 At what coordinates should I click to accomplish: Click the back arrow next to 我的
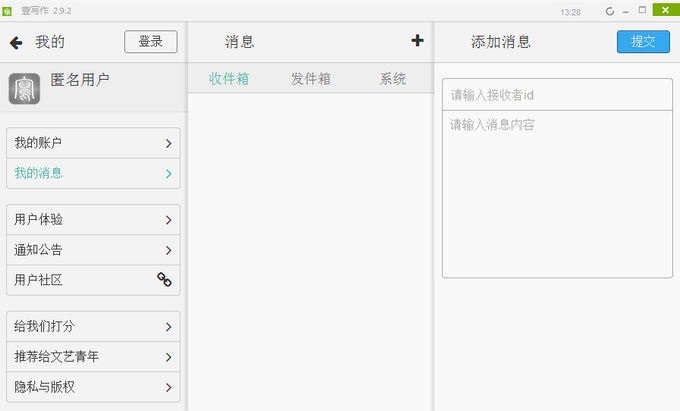16,42
